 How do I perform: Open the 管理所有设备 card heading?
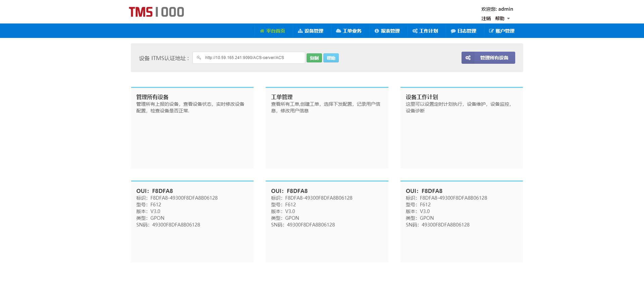pos(152,97)
